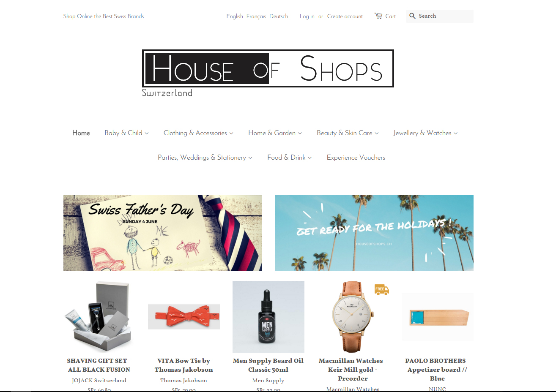Open Home & Garden menu
Image resolution: width=556 pixels, height=392 pixels.
[x=275, y=133]
